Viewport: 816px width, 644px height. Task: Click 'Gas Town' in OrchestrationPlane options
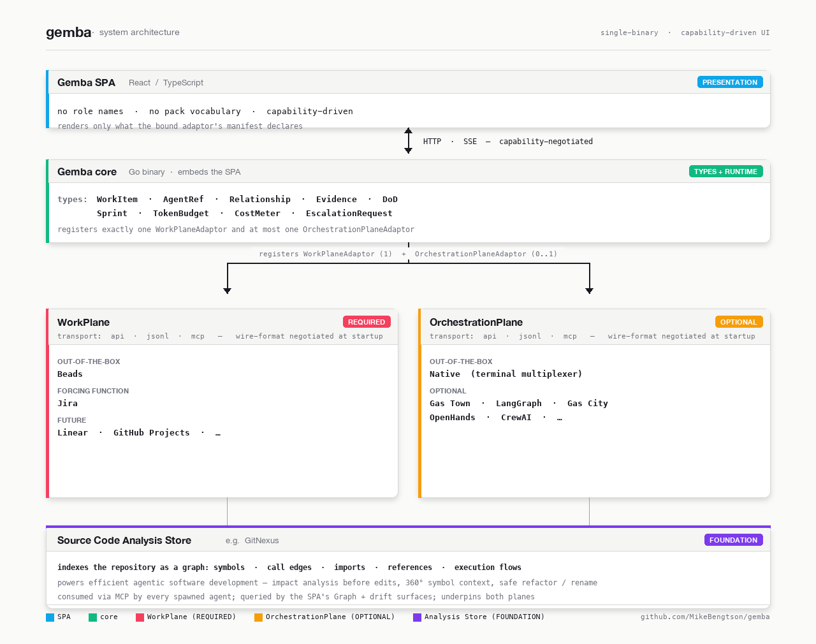[450, 403]
